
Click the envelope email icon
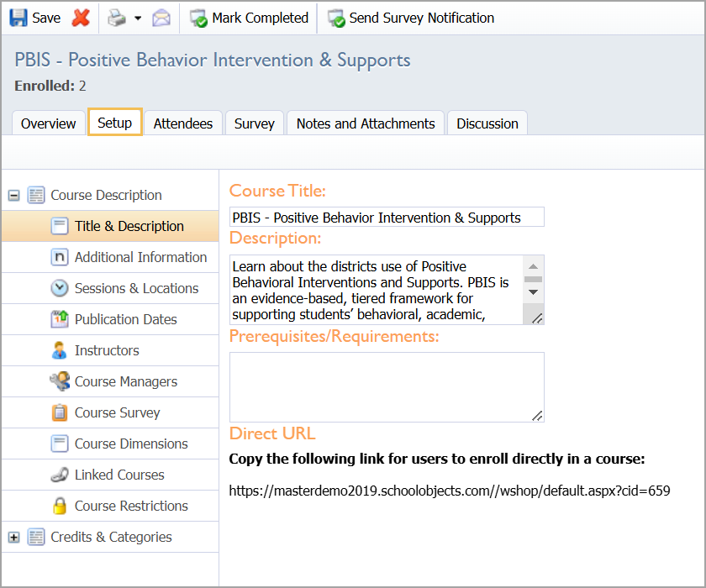click(161, 18)
